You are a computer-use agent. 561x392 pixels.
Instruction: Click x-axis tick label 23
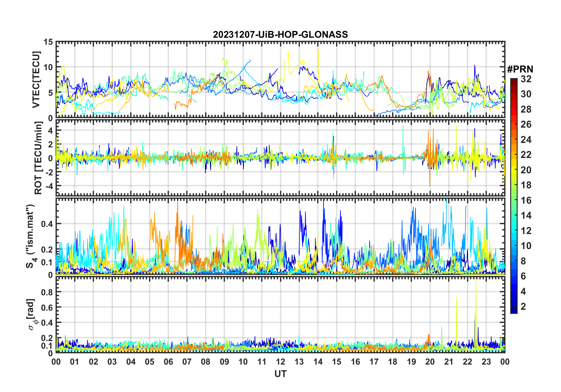486,362
